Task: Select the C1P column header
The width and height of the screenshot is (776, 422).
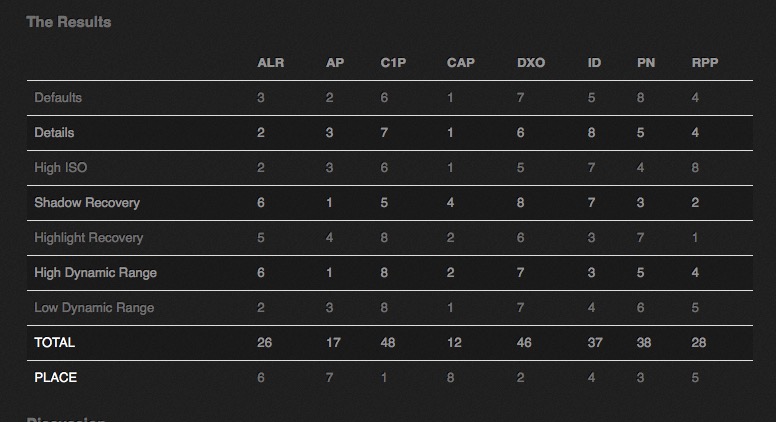Action: [x=393, y=63]
